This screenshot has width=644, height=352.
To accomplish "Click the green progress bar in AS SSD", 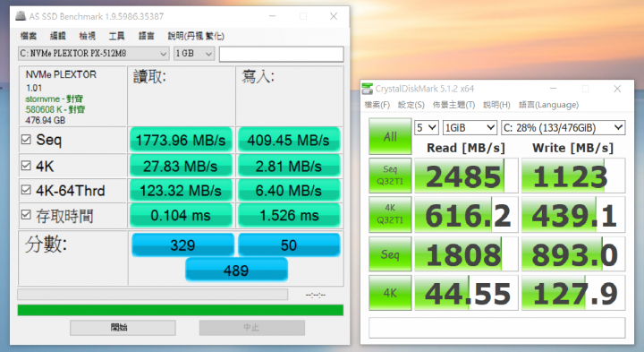I will 181,310.
